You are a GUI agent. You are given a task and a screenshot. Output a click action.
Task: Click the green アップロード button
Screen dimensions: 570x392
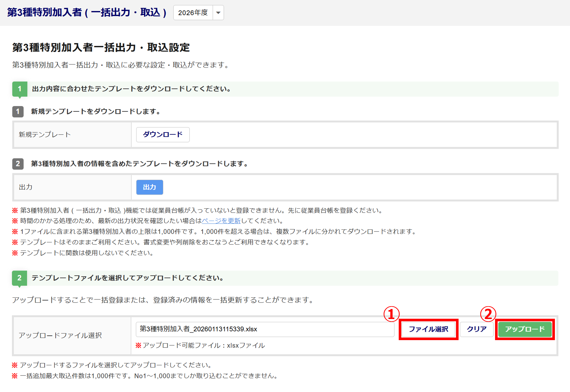coord(525,329)
